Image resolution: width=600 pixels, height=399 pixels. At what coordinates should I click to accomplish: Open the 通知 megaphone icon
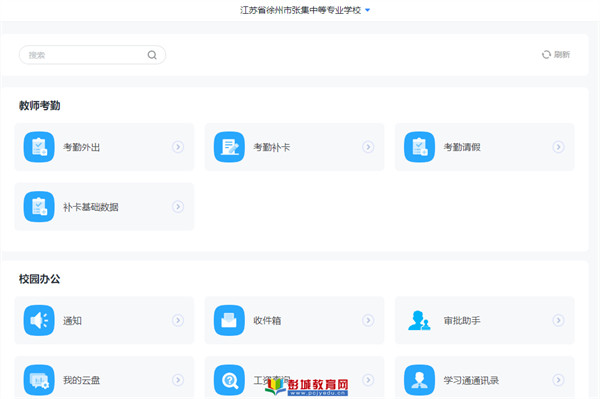39,320
